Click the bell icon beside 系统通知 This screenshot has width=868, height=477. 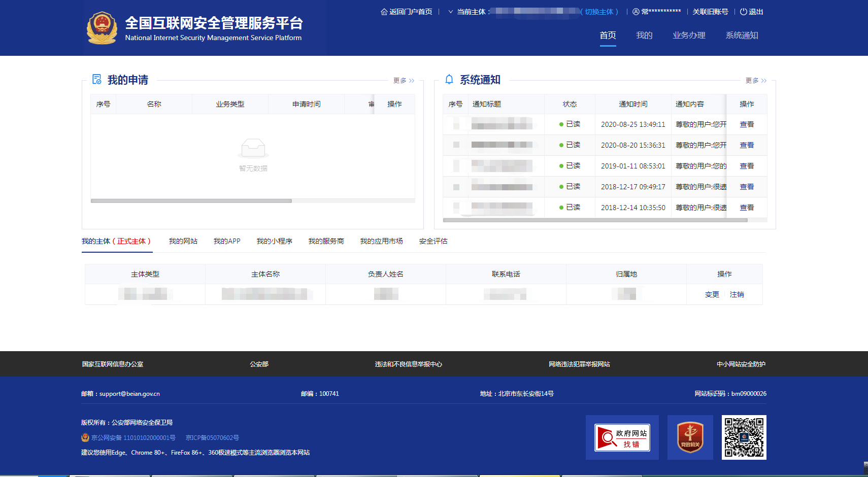[448, 79]
